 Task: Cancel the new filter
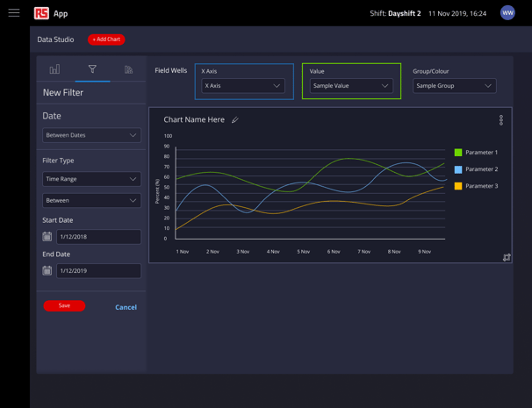[126, 307]
